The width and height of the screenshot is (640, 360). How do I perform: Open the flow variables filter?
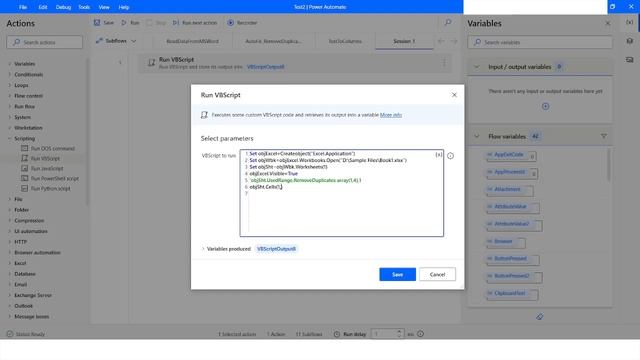(603, 136)
